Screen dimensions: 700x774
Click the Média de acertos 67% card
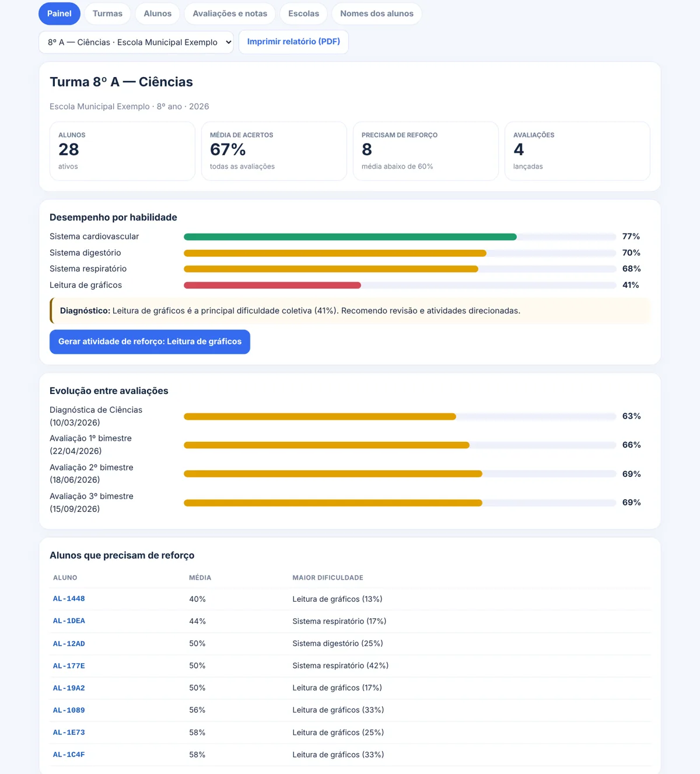[274, 151]
